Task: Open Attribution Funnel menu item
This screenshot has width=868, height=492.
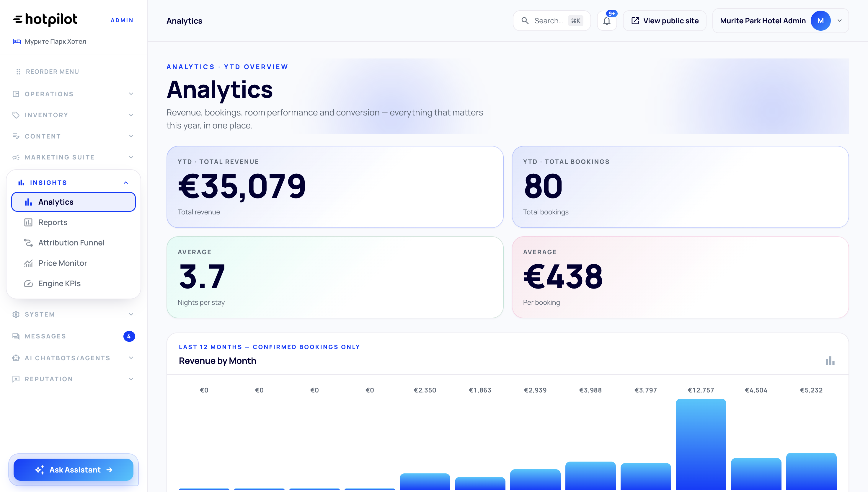Action: [74, 243]
